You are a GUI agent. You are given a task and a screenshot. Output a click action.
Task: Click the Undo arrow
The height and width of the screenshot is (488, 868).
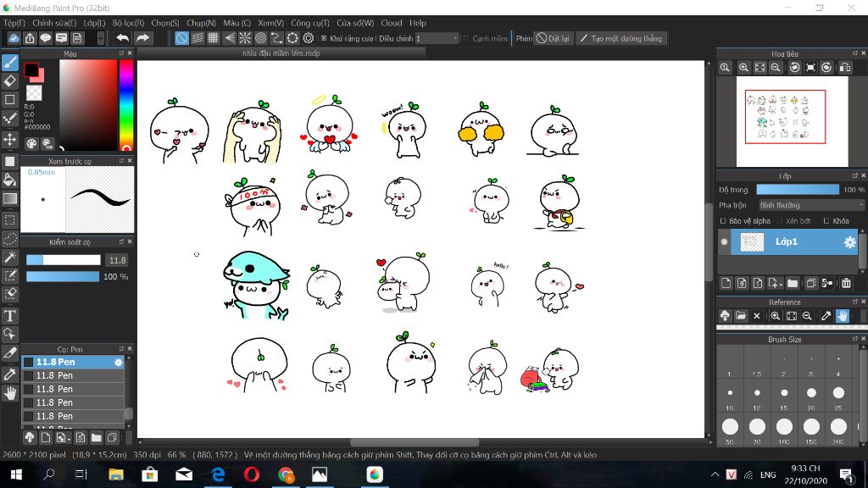[123, 38]
